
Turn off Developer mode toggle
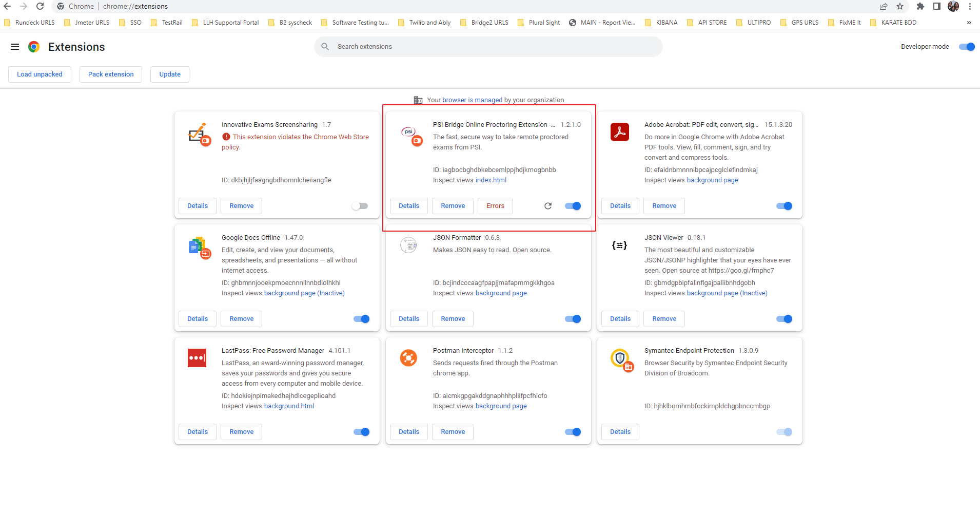point(967,47)
